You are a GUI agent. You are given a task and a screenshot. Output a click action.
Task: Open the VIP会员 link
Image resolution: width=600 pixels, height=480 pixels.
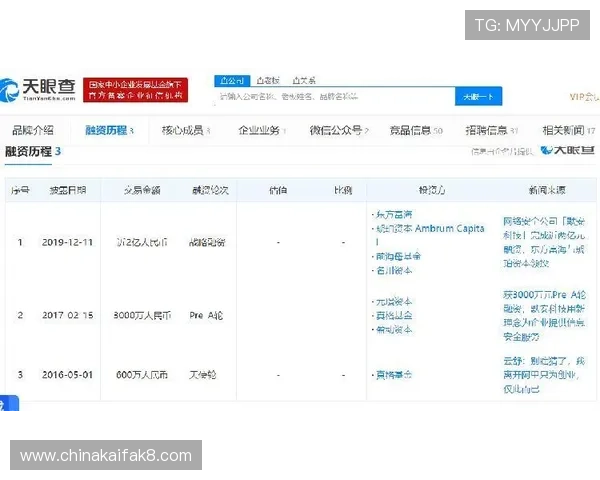[584, 97]
